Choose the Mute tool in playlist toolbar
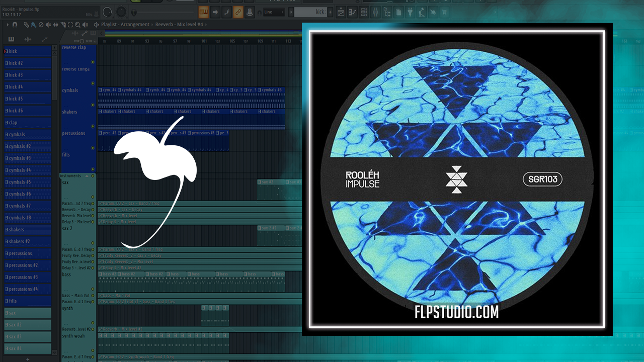This screenshot has width=644, height=362. click(x=48, y=24)
